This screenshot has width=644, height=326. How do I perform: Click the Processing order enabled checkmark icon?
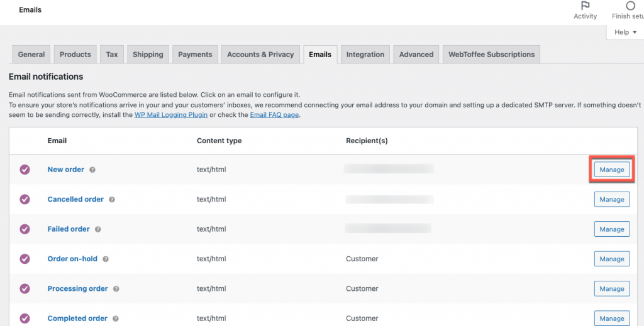[x=25, y=289]
